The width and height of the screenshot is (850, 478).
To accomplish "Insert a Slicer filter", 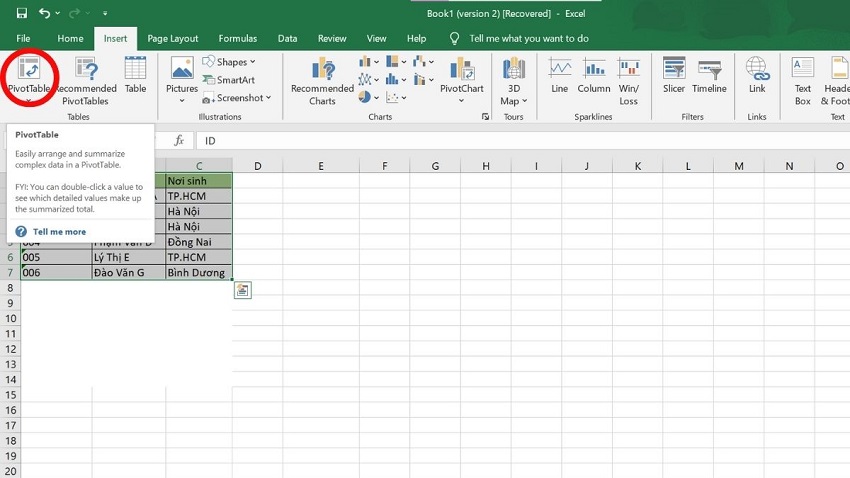I will pos(673,75).
